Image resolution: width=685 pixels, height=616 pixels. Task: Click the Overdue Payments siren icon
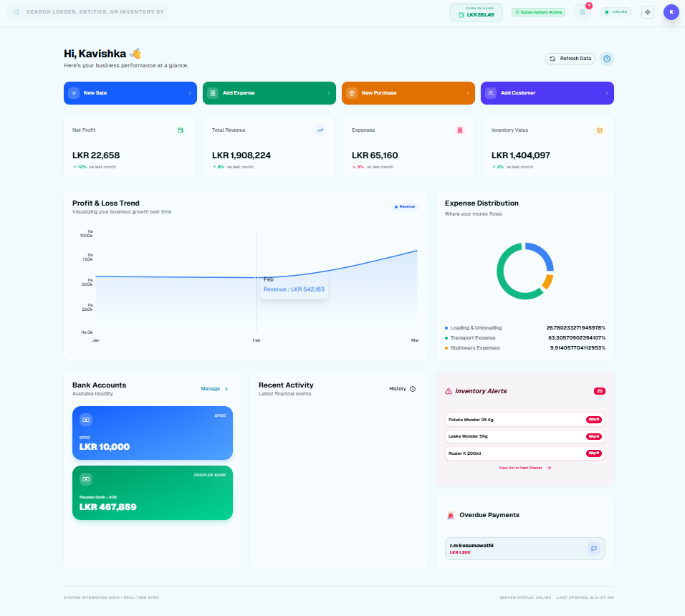pyautogui.click(x=451, y=515)
